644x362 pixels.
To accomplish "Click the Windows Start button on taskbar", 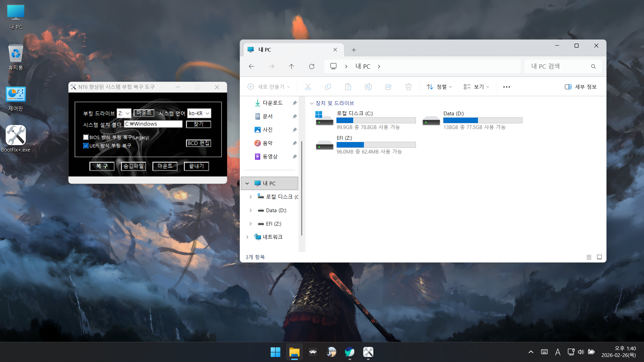I will (x=275, y=352).
